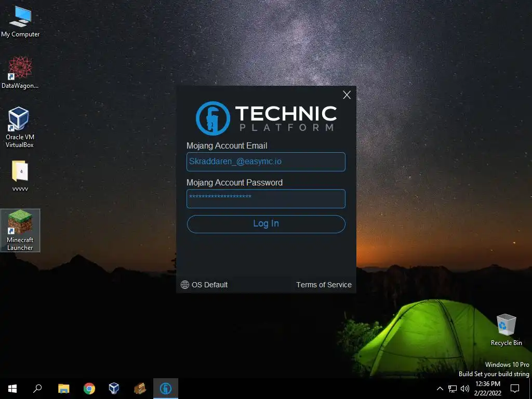532x399 pixels.
Task: Select the Minecraft Launcher desktop shortcut
Action: pos(20,230)
